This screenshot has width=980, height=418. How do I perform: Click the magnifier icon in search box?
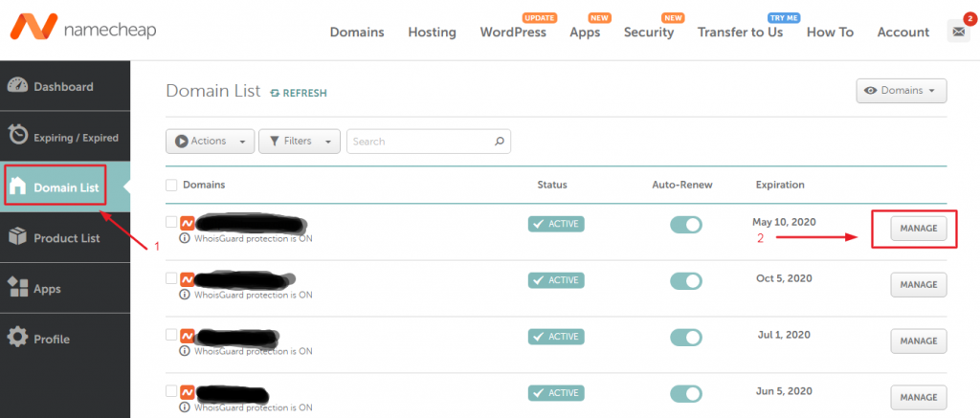499,142
